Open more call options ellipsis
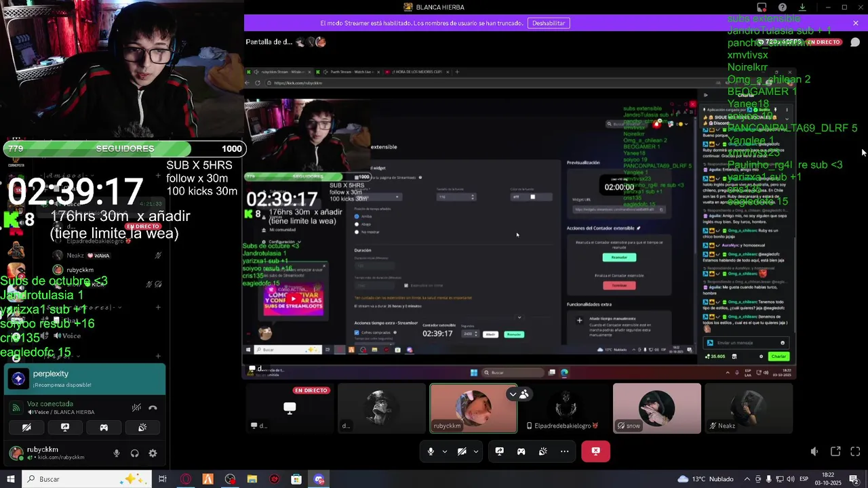The height and width of the screenshot is (488, 868). tap(564, 451)
